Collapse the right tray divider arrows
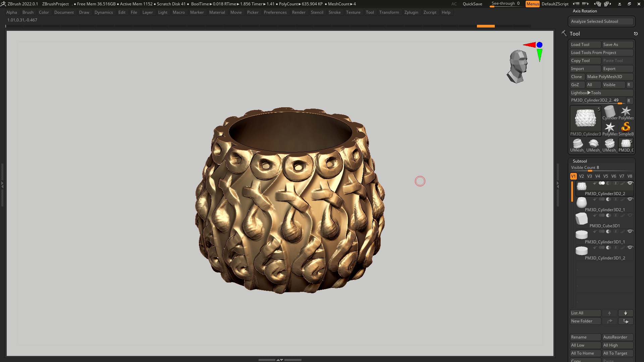The image size is (644, 362). (557, 185)
